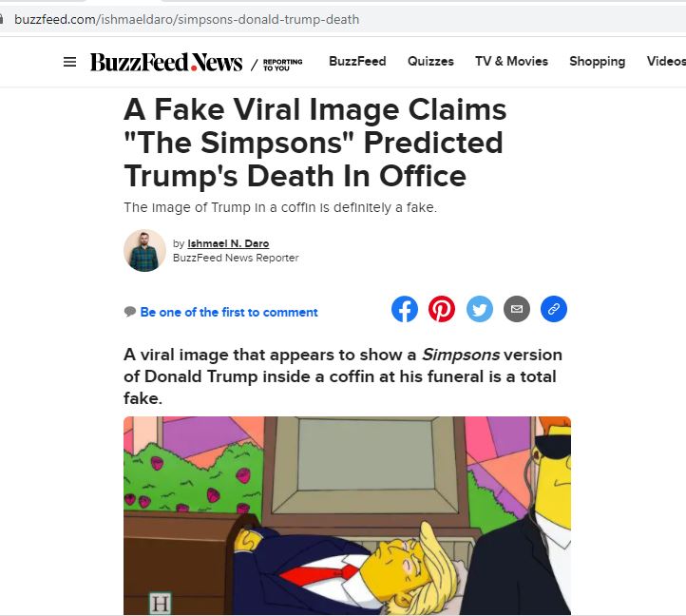This screenshot has width=686, height=616.
Task: Open the BuzzFeed nav item
Action: pyautogui.click(x=357, y=61)
